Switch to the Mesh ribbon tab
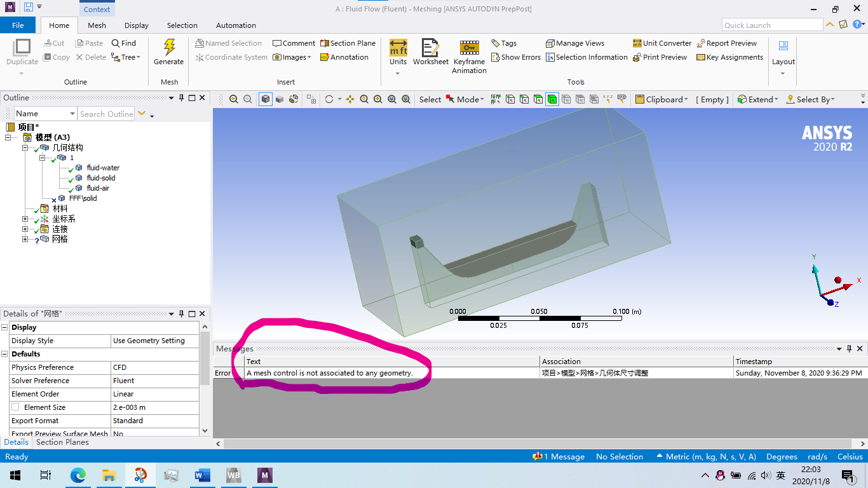The width and height of the screenshot is (868, 488). pos(97,25)
